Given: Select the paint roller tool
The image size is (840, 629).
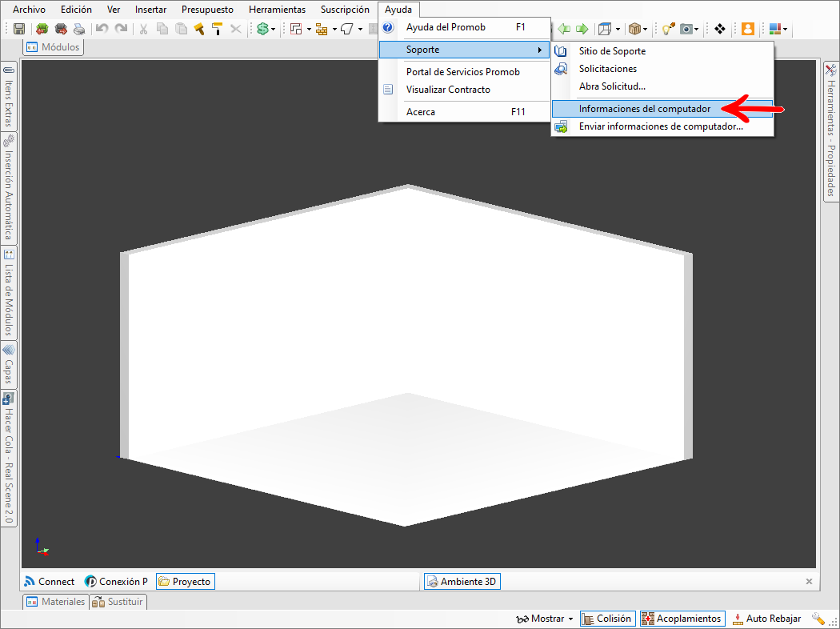Looking at the screenshot, I should tap(217, 29).
